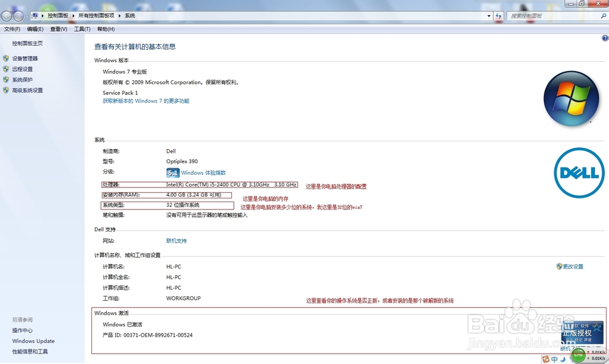Click the 5.1 experience index badge
Image resolution: width=609 pixels, height=364 pixels.
coord(172,173)
